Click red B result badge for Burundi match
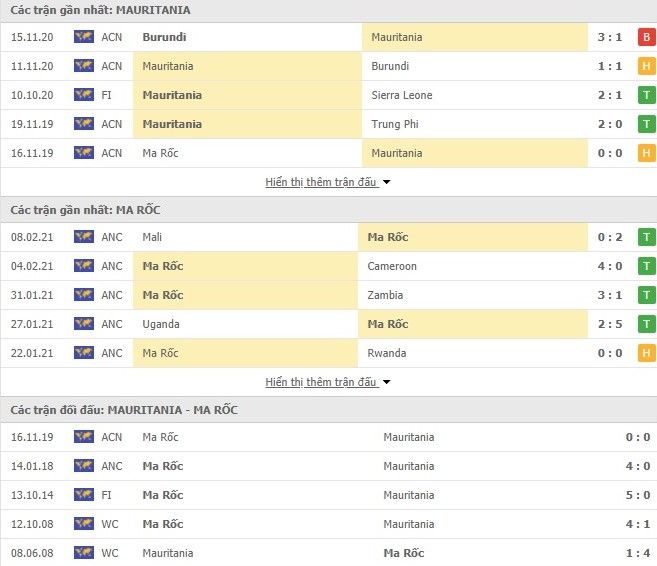 coord(647,37)
